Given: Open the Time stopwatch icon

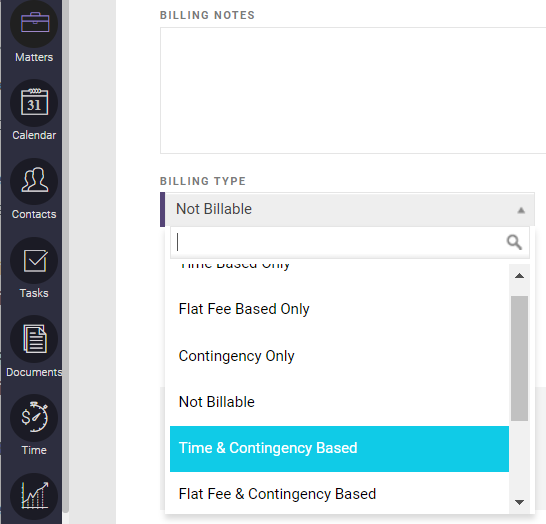Looking at the screenshot, I should coord(34,418).
